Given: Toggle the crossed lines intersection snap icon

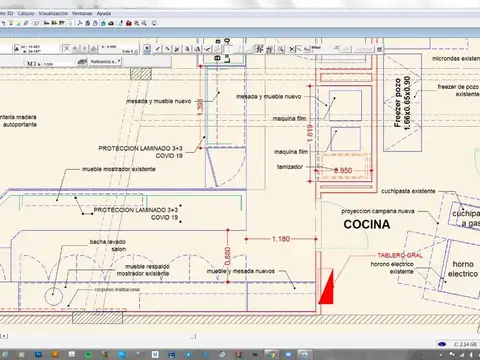Looking at the screenshot, I should 176,49.
